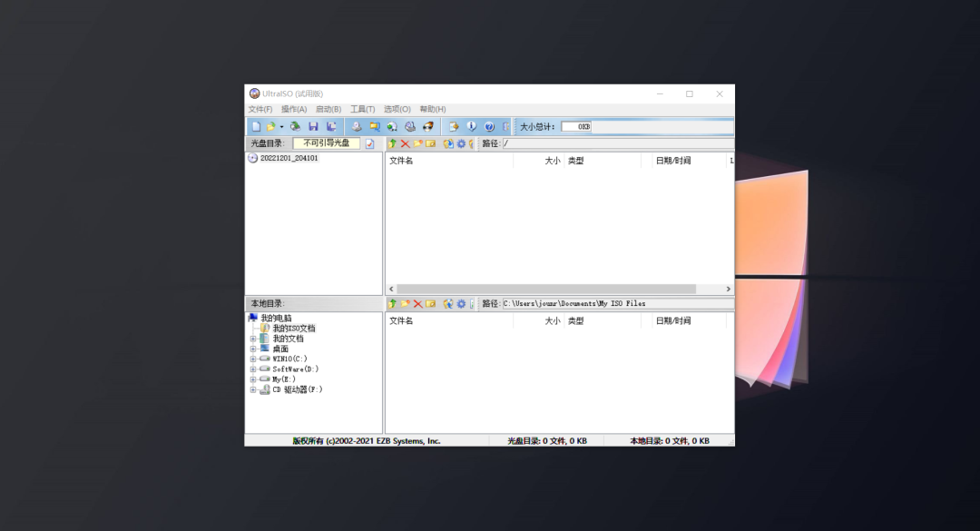Click the disc capacity bar after 0KB

tap(662, 126)
